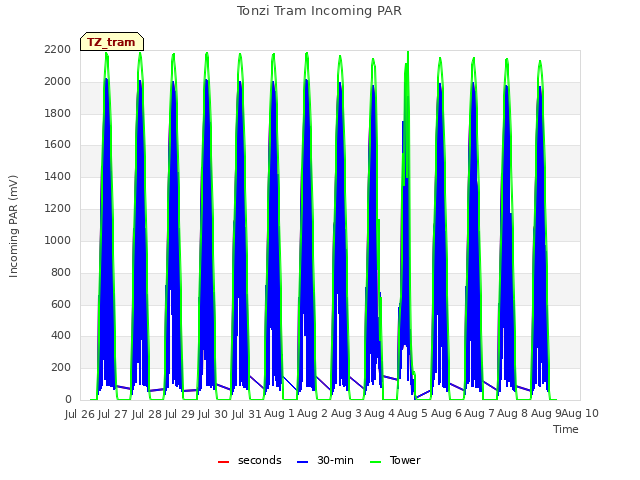Click the 1800 y-axis tick label
Image resolution: width=640 pixels, height=480 pixels.
click(x=58, y=113)
